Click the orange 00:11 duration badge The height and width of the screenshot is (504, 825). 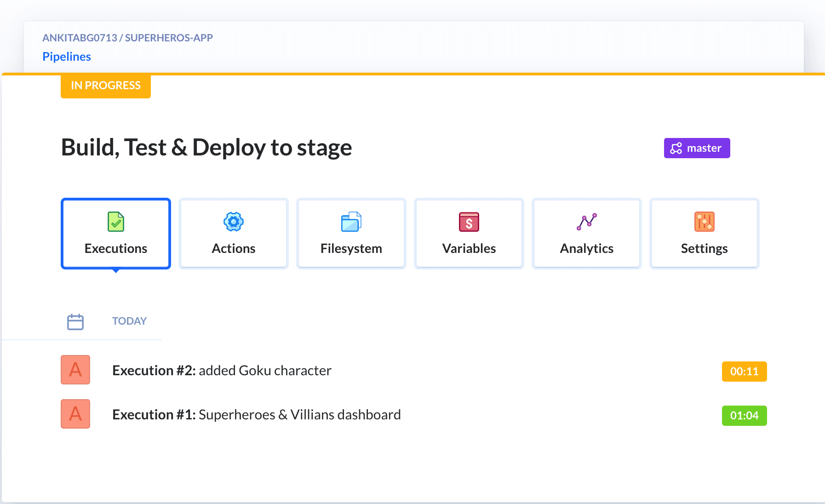(x=744, y=372)
